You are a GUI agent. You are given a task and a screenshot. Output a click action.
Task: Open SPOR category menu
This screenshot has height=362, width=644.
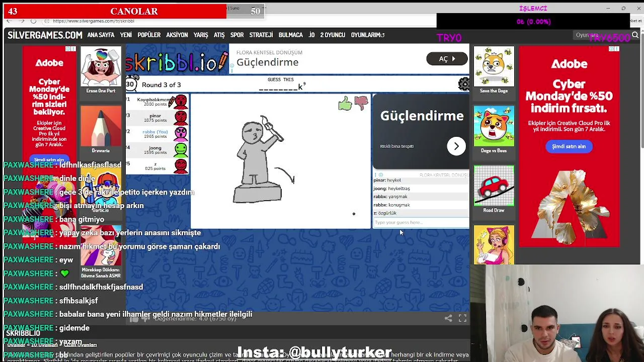(x=237, y=35)
